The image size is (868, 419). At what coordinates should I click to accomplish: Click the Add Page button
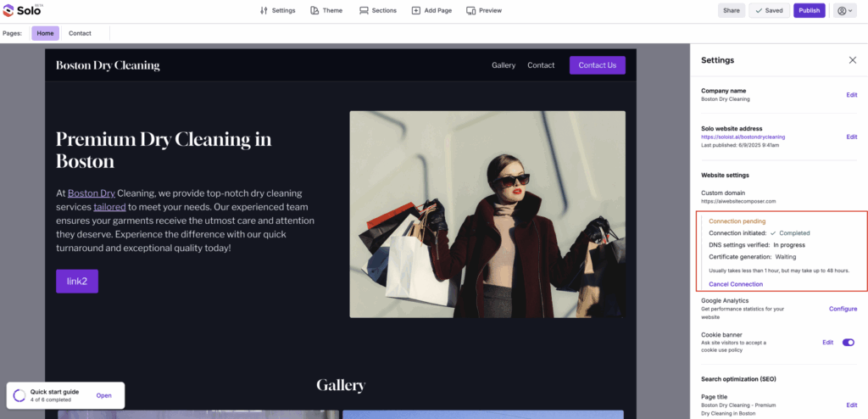click(x=432, y=10)
